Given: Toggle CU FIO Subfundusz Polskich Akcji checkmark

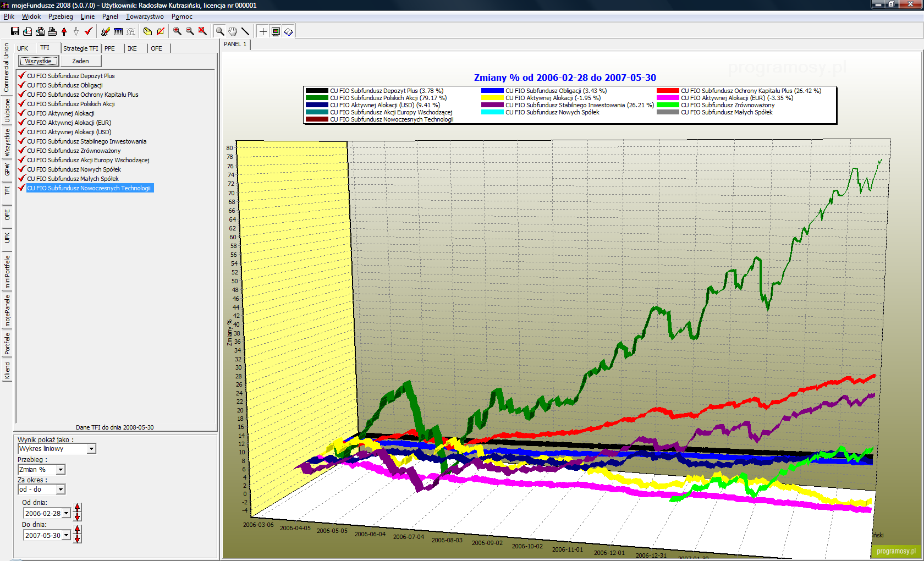Looking at the screenshot, I should (x=22, y=103).
